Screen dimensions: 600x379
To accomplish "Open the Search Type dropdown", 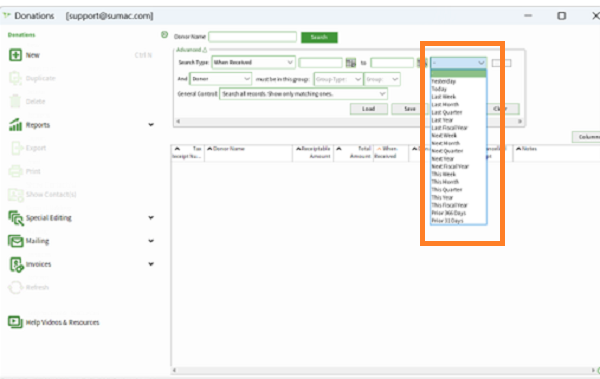I will pyautogui.click(x=253, y=62).
